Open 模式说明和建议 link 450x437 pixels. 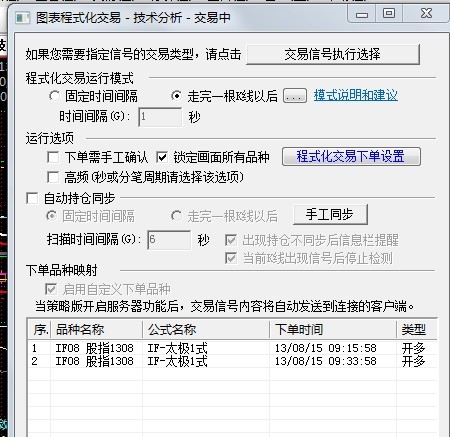(x=356, y=96)
